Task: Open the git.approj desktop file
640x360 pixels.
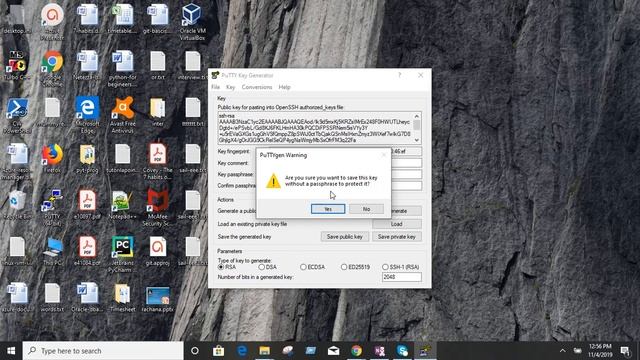Action: click(x=158, y=251)
